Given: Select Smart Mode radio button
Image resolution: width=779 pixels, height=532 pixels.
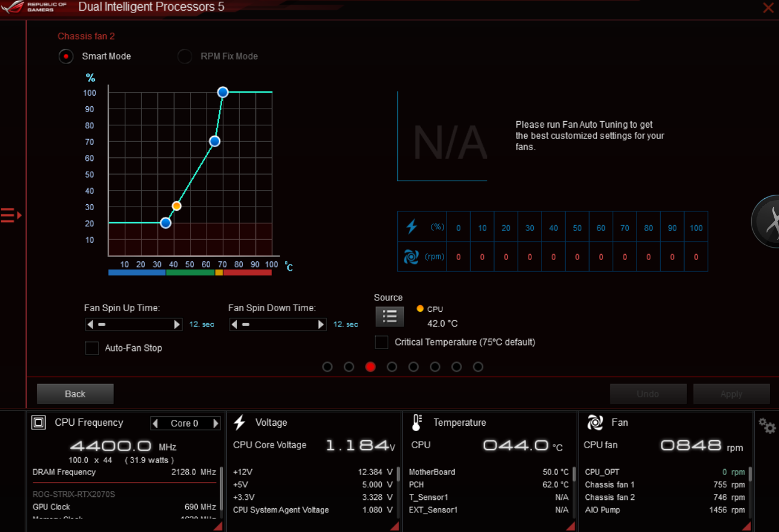Looking at the screenshot, I should point(66,56).
